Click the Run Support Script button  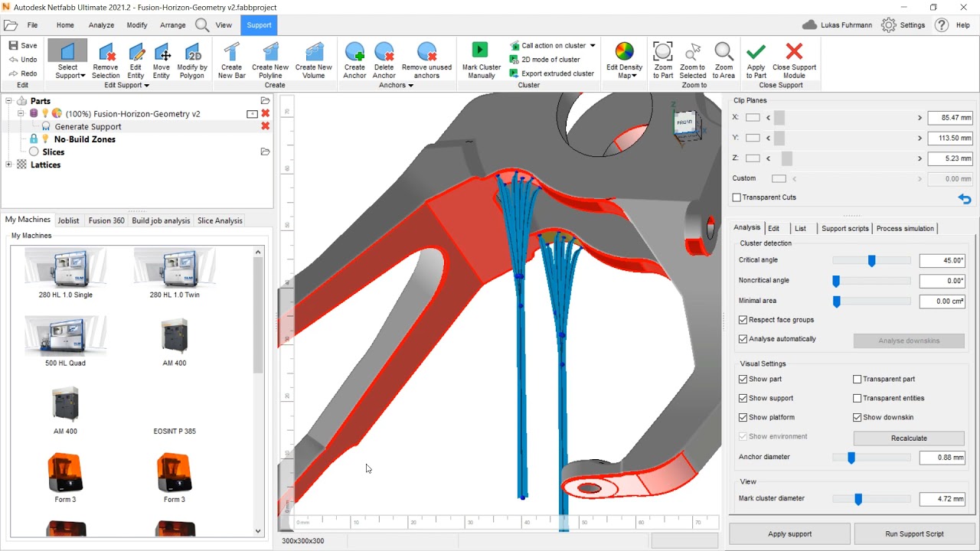click(913, 533)
